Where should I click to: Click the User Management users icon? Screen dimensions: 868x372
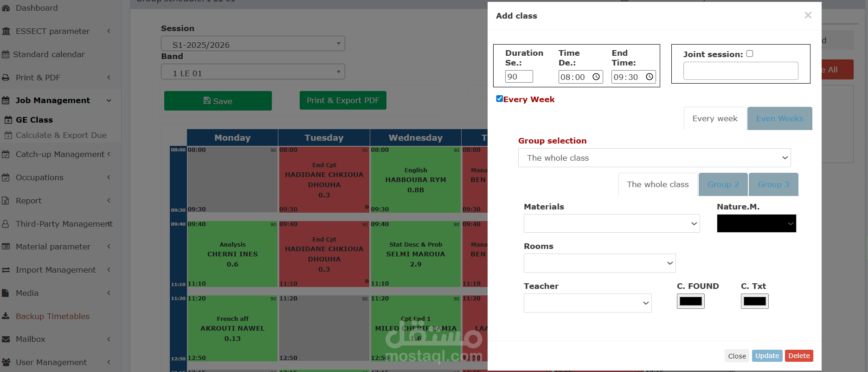[6, 362]
